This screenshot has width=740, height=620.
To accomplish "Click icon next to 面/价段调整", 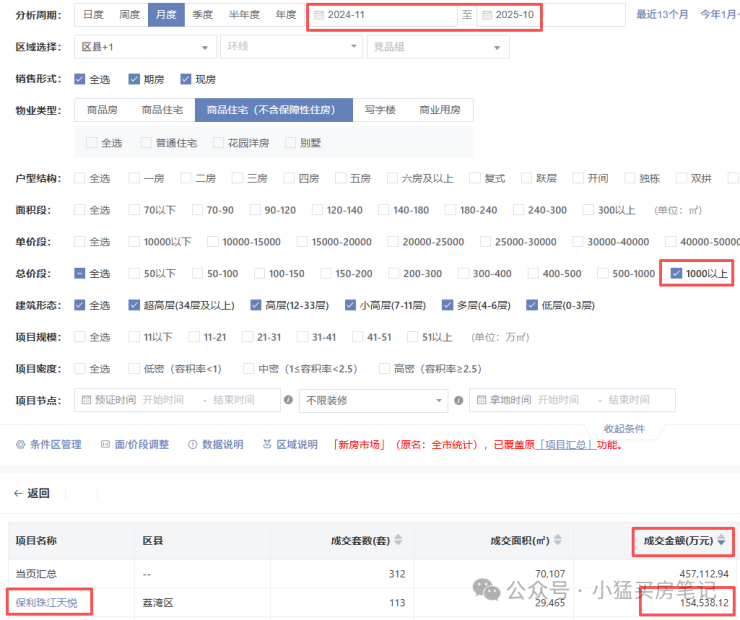I will click(x=106, y=444).
